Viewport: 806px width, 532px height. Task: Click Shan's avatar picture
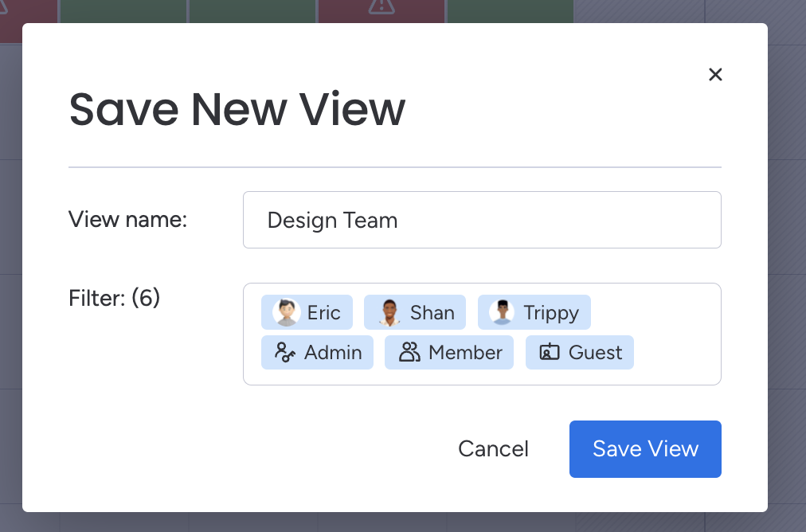[x=389, y=313]
